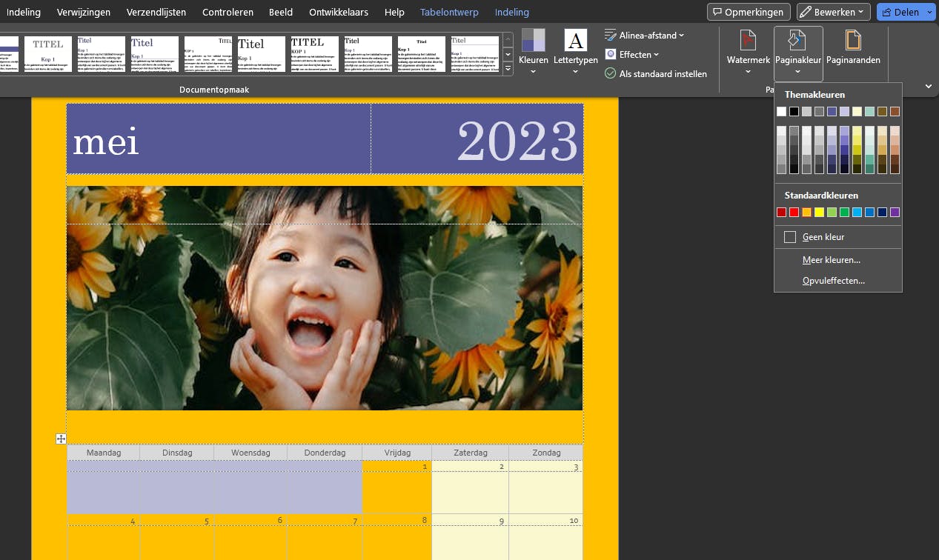Image resolution: width=939 pixels, height=560 pixels.
Task: Open the blue Indeling tab beside Tabelontwerp
Action: 512,12
